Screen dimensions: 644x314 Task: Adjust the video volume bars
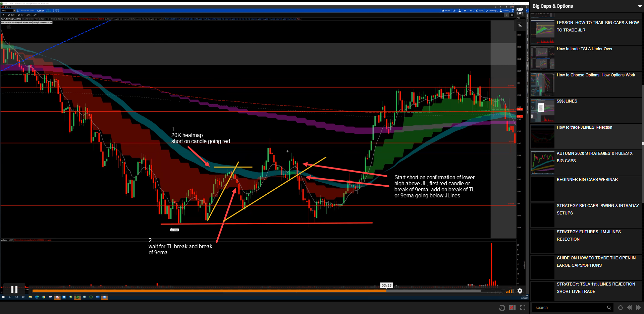pos(509,291)
